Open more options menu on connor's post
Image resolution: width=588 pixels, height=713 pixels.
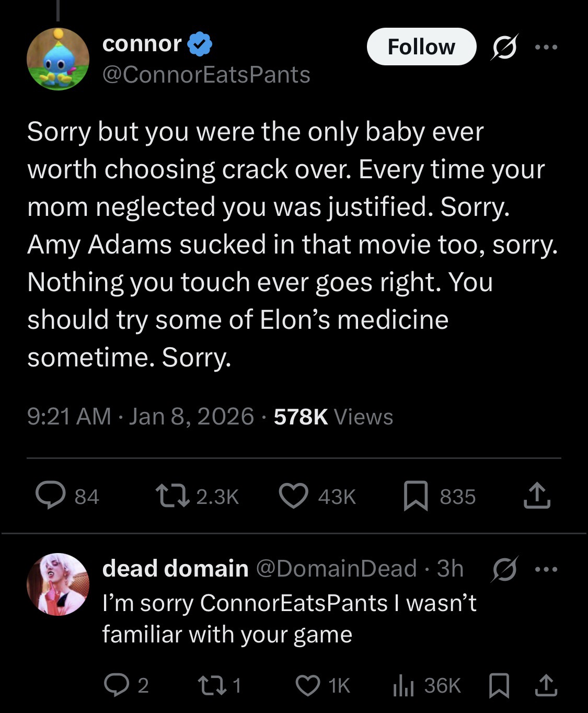547,47
